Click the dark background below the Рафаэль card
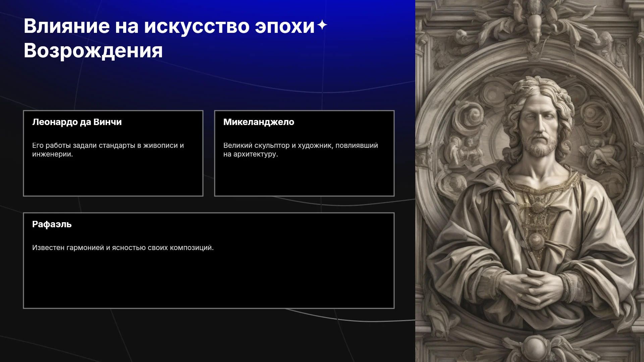The height and width of the screenshot is (362, 644). pos(208,335)
